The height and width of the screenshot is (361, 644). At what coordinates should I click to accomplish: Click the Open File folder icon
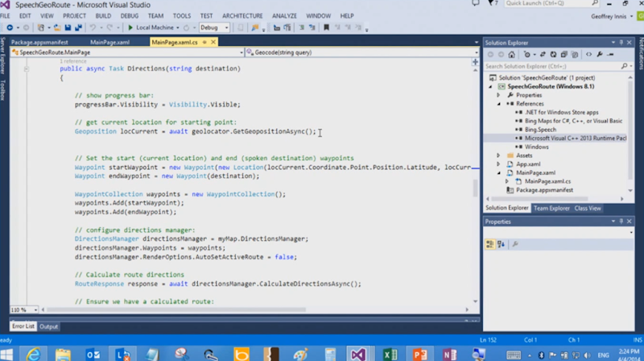[57, 27]
